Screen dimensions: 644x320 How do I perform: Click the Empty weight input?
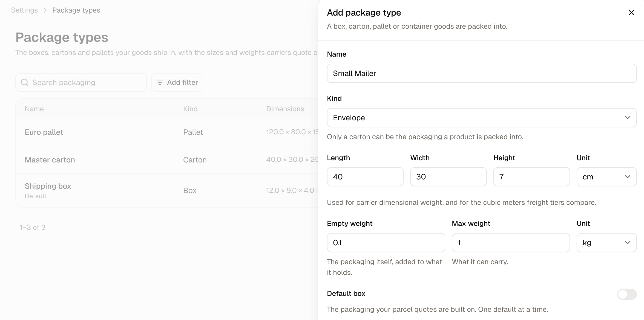(x=386, y=243)
